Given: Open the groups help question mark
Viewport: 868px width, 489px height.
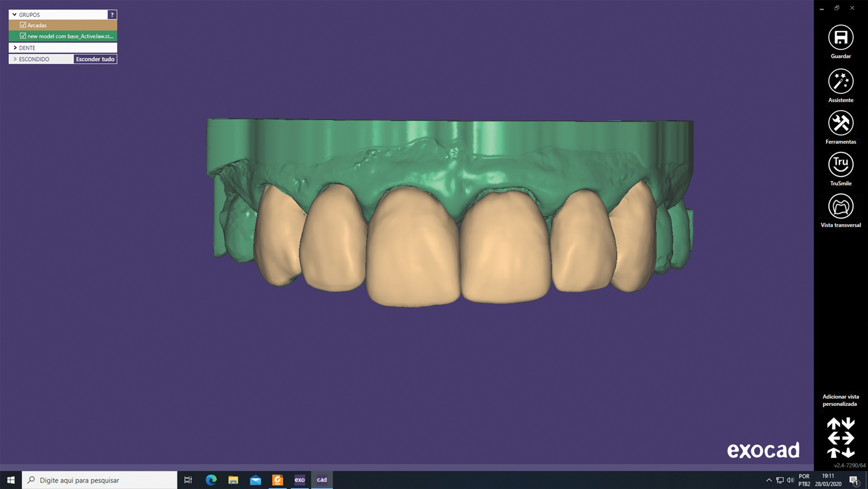Looking at the screenshot, I should click(112, 15).
